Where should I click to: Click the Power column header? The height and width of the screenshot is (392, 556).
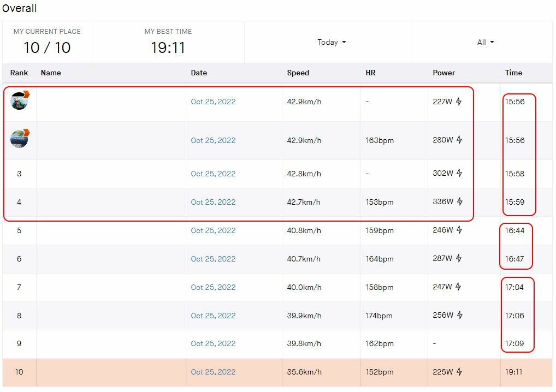pyautogui.click(x=443, y=73)
